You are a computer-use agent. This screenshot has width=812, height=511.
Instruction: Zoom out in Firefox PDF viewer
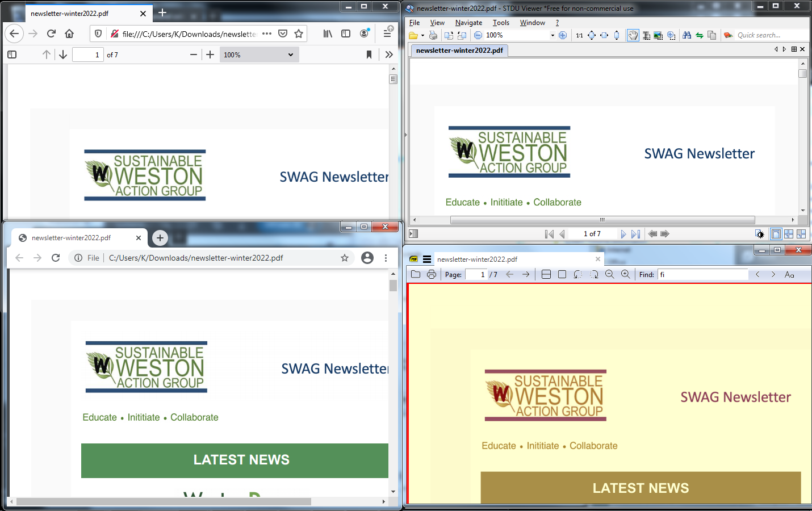[x=194, y=55]
